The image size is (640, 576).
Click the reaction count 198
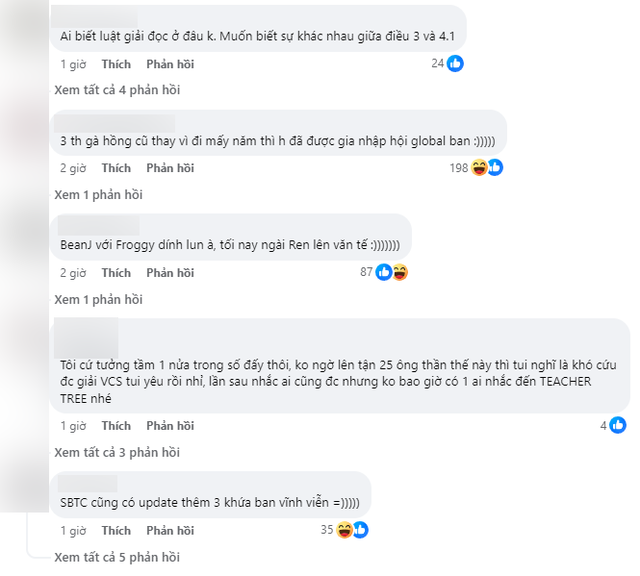[459, 167]
